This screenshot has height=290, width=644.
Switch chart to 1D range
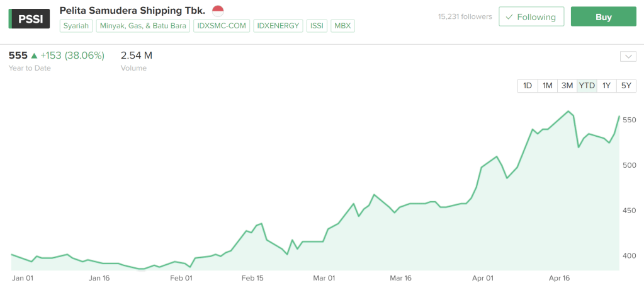pos(528,86)
